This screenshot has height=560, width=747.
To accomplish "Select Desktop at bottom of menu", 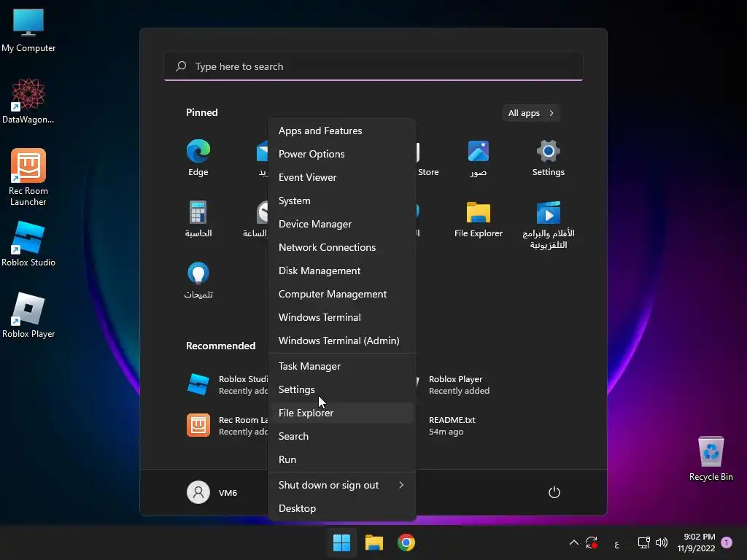I will [x=341, y=508].
